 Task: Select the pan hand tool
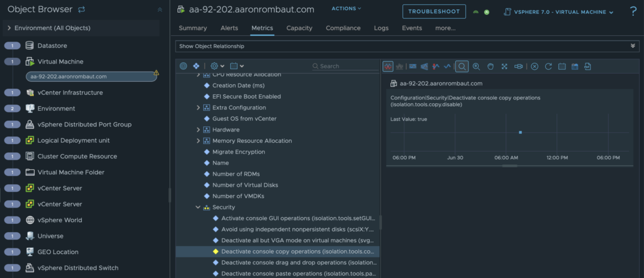(x=490, y=66)
